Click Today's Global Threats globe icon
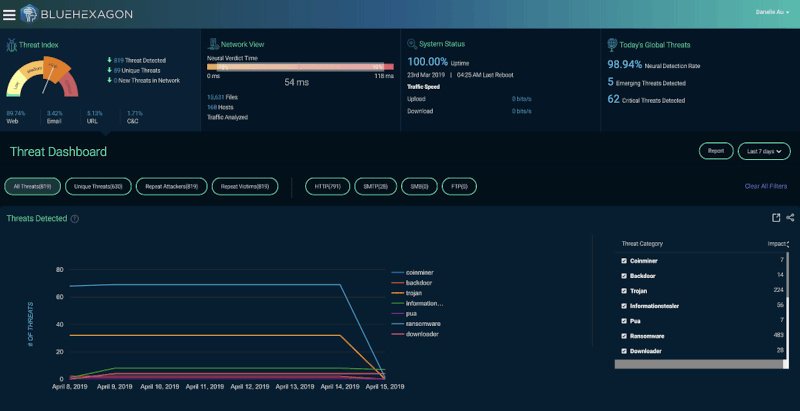The height and width of the screenshot is (411, 800). pyautogui.click(x=612, y=44)
